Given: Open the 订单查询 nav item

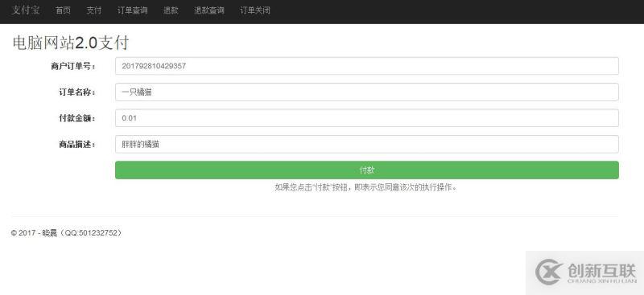Looking at the screenshot, I should (132, 10).
